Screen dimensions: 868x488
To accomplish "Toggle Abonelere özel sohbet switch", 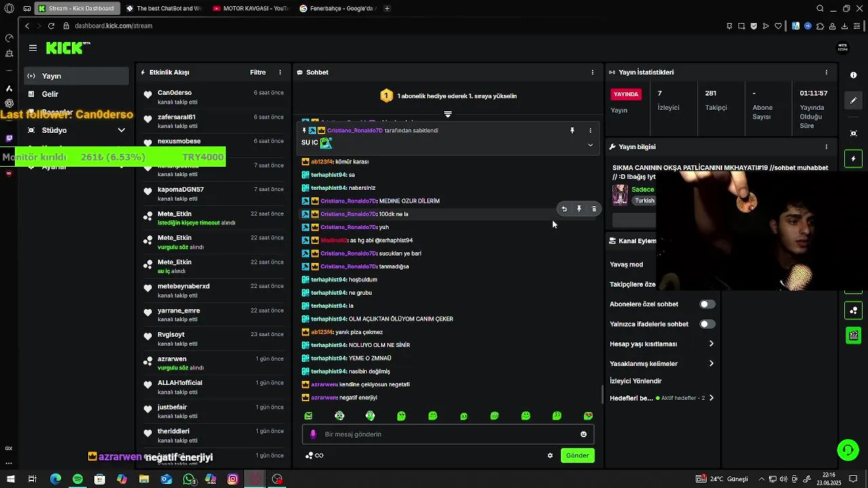I will point(707,304).
